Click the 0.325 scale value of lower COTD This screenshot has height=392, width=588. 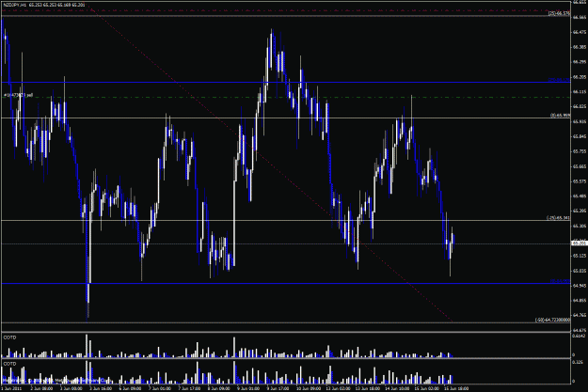[578, 362]
